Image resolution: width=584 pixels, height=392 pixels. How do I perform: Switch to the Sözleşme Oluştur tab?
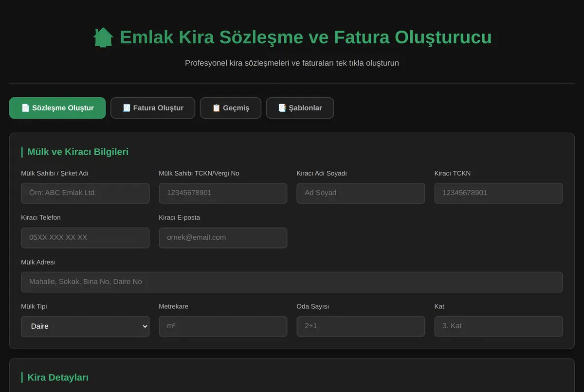[57, 108]
